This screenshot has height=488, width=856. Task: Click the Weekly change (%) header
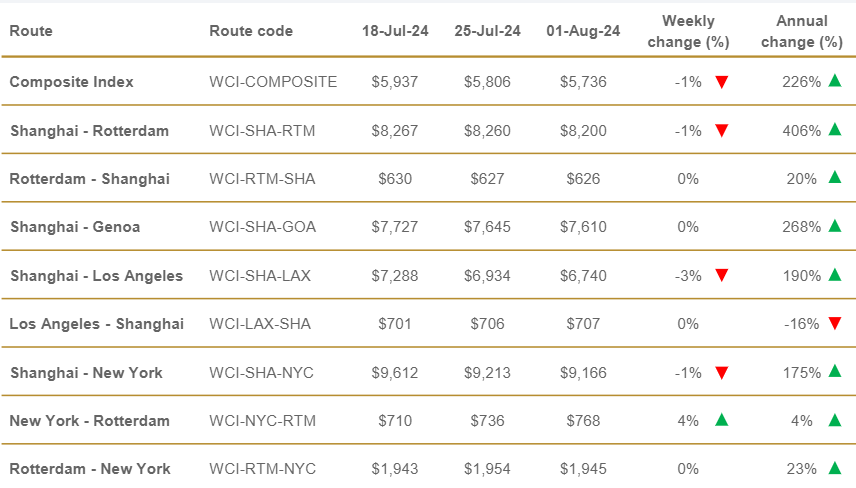click(x=688, y=31)
